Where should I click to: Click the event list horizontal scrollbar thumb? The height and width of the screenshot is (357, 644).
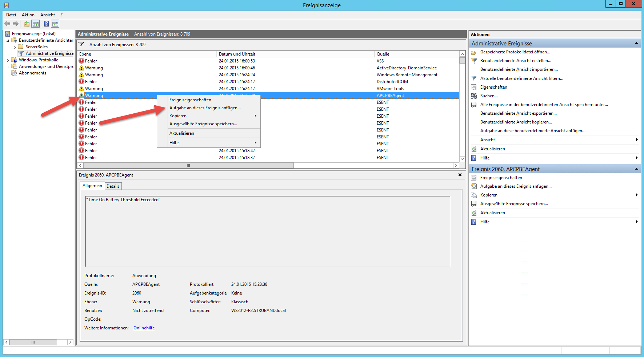[x=188, y=166]
